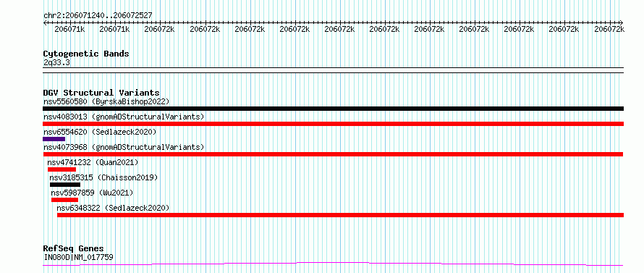The width and height of the screenshot is (644, 273).
Task: Select the DGV Structural Variants track heading
Action: [x=101, y=93]
